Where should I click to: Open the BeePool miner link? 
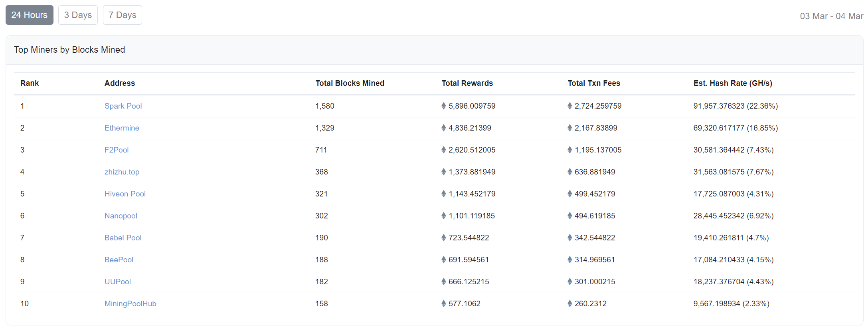tap(119, 260)
